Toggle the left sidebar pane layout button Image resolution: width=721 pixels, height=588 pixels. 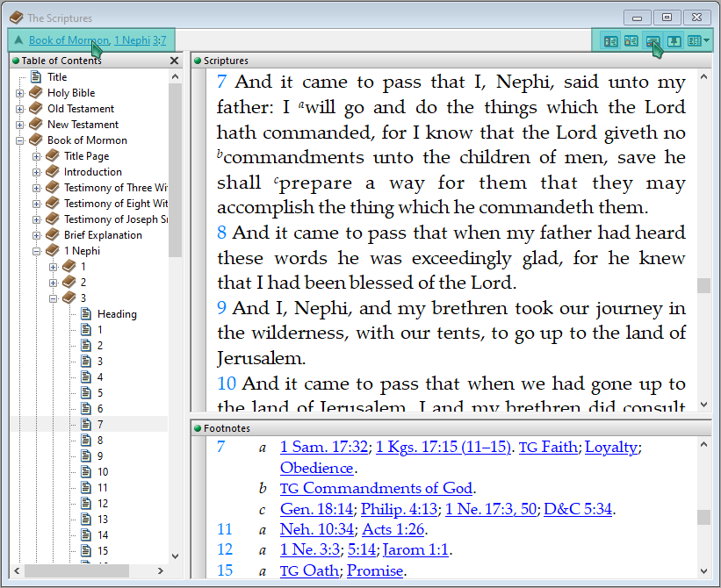point(610,41)
